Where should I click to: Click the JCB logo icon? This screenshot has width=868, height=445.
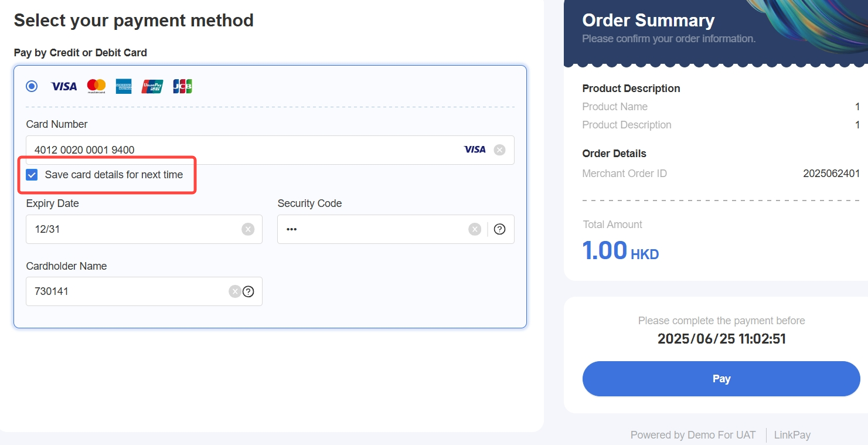[182, 87]
